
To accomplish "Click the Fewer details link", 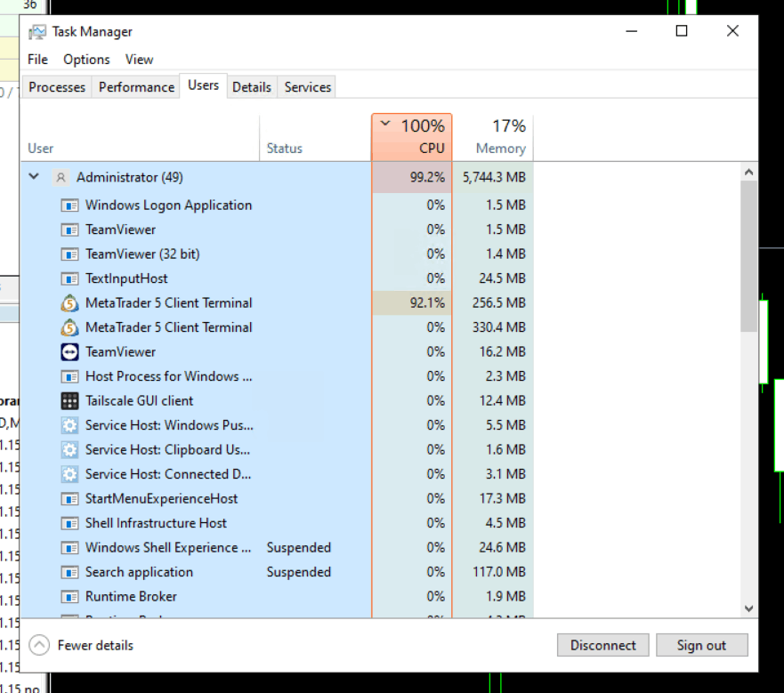I will pos(95,646).
